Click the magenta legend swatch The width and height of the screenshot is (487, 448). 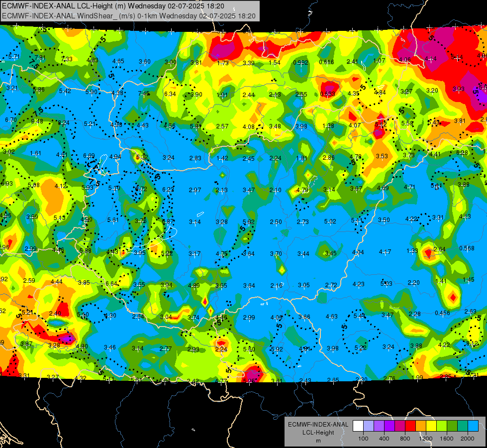[x=400, y=426]
